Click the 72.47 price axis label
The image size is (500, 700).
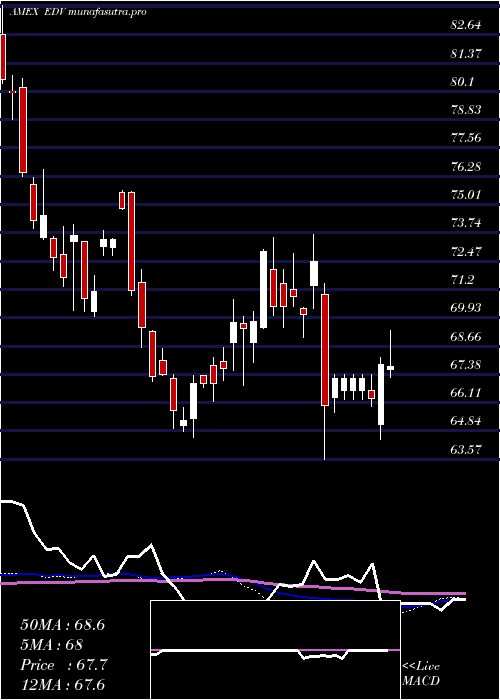point(466,252)
